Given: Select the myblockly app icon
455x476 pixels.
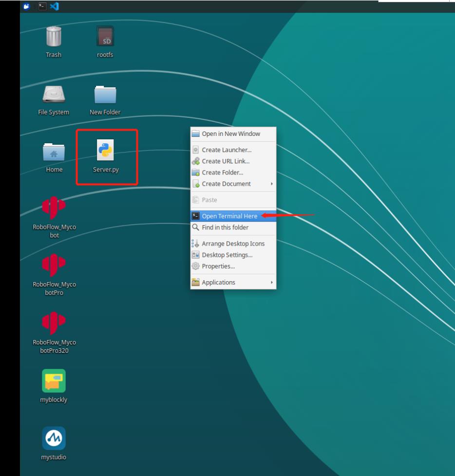Looking at the screenshot, I should click(x=54, y=381).
